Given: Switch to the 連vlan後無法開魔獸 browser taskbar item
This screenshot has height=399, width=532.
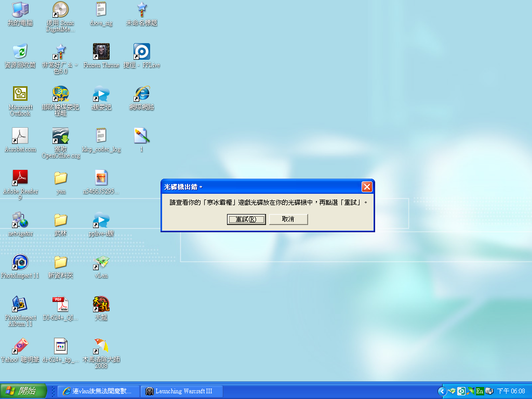Looking at the screenshot, I should [x=98, y=391].
